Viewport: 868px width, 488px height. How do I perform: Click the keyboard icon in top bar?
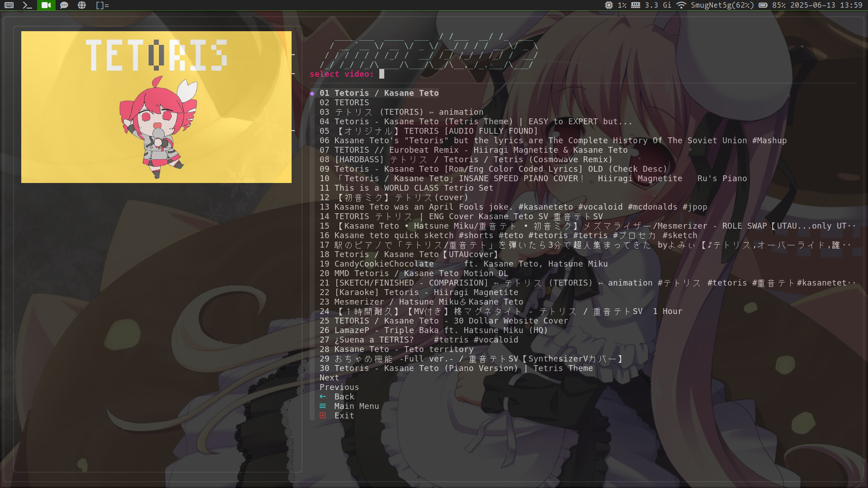(9, 5)
